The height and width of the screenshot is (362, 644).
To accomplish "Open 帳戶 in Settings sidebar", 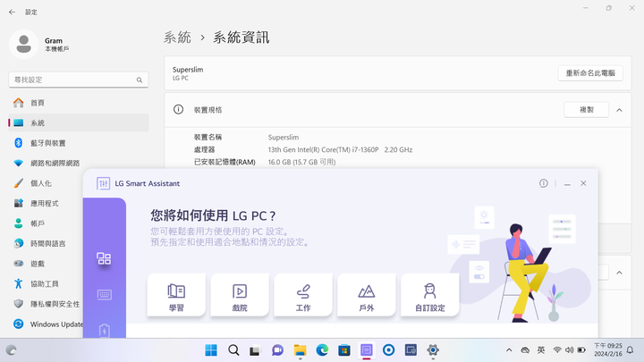I will pos(46,223).
